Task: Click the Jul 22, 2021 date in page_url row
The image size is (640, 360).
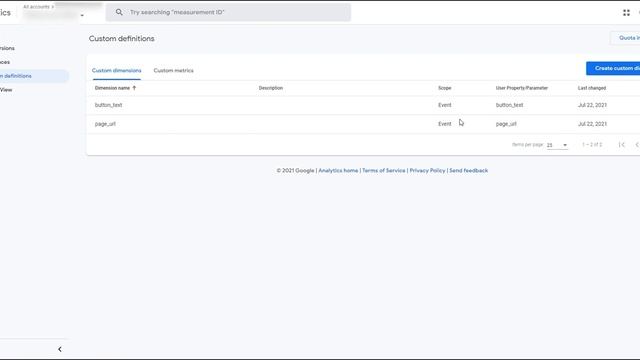Action: 592,124
